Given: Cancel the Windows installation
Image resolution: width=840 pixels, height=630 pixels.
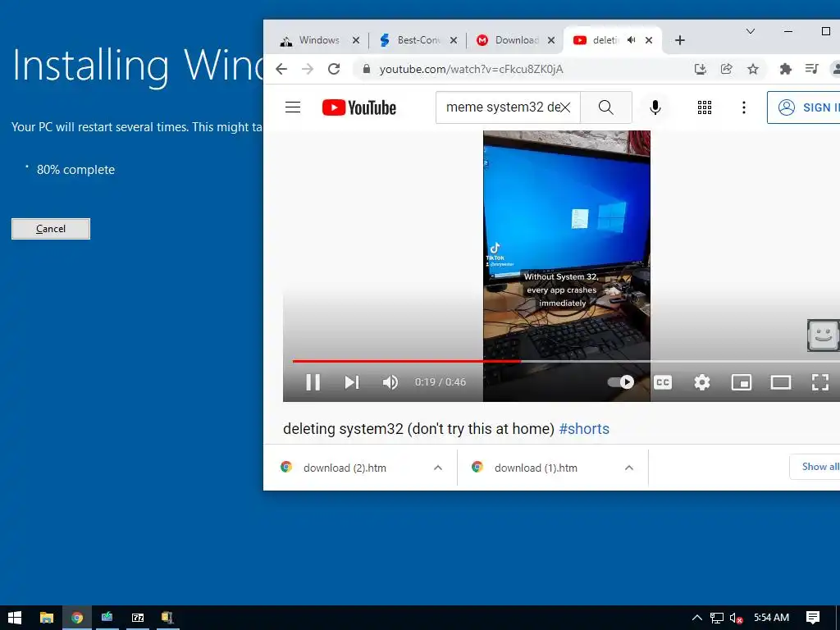Looking at the screenshot, I should pos(51,229).
